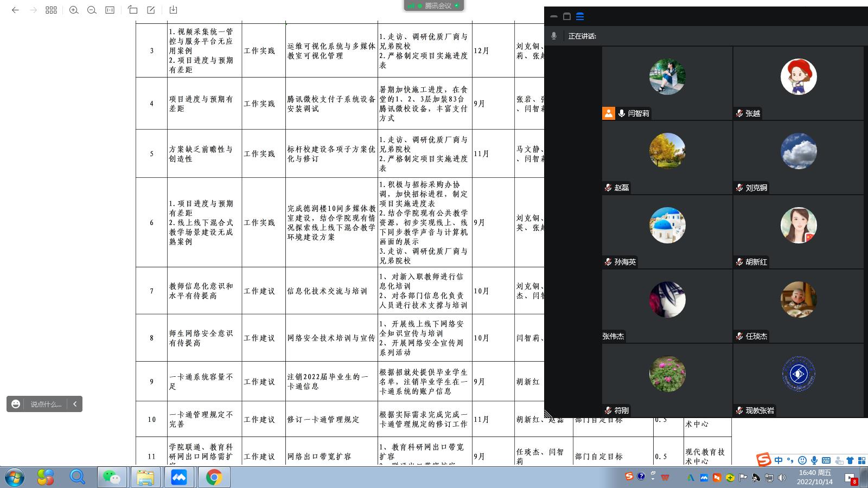The height and width of the screenshot is (488, 868).
Task: Open the colorful pinwheel app on taskbar
Action: (46, 477)
